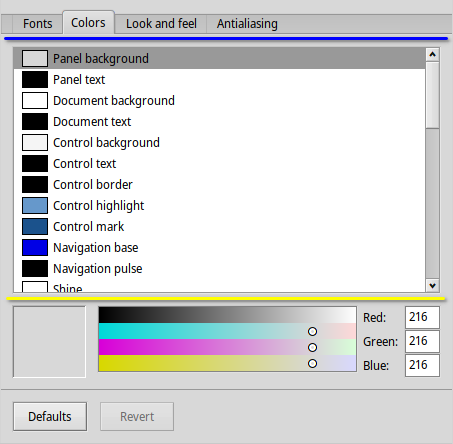The image size is (453, 444).
Task: Click the Revert button
Action: [137, 417]
